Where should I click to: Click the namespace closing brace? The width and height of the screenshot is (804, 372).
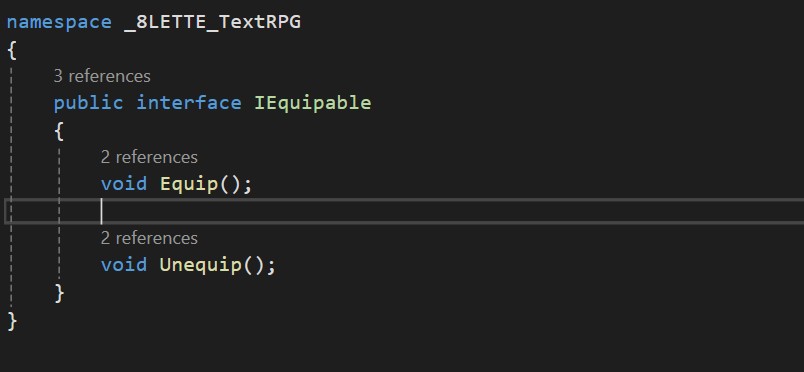point(12,321)
